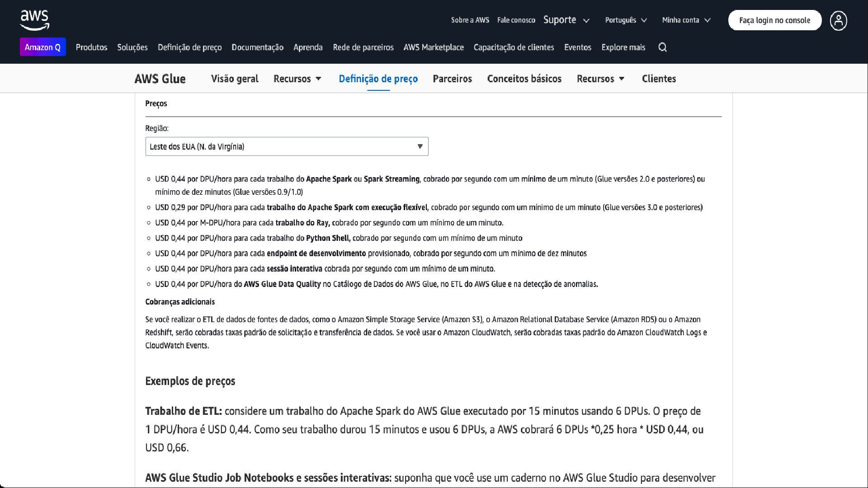Expand the Minha conta menu
The width and height of the screenshot is (868, 488).
click(686, 20)
